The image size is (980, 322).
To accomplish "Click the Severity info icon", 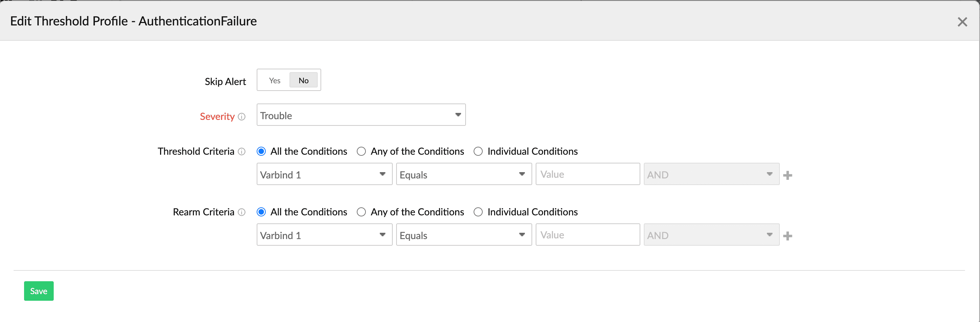I will (242, 117).
